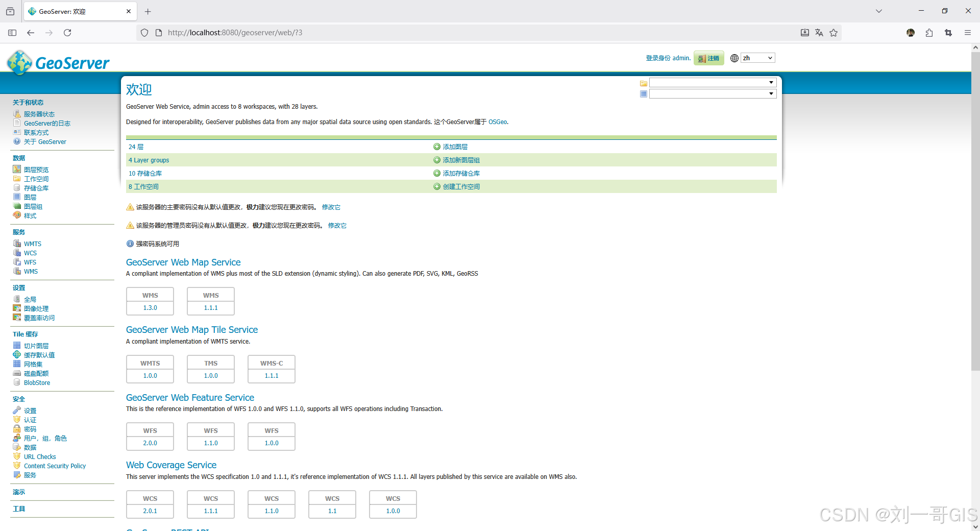Open the browser tab list chevron
Screen dimensions: 980x531
point(879,11)
